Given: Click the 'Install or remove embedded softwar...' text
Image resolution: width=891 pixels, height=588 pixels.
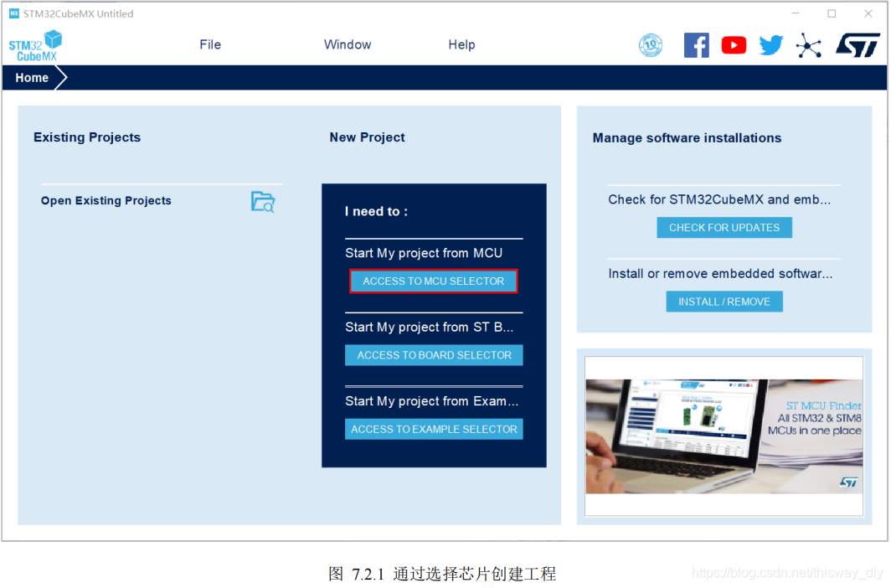Looking at the screenshot, I should (720, 274).
